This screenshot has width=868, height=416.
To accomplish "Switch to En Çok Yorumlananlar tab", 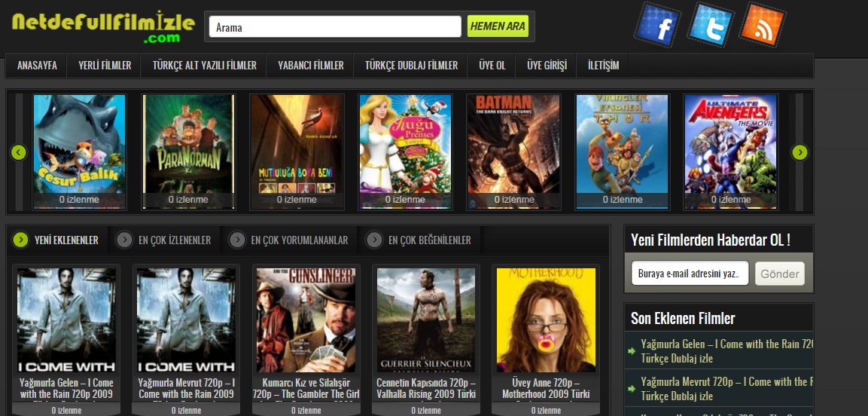I will coord(290,240).
